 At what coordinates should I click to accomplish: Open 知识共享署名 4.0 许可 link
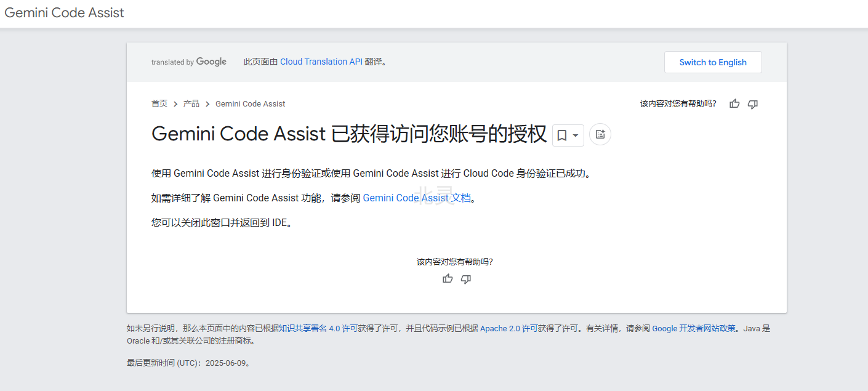pyautogui.click(x=318, y=329)
